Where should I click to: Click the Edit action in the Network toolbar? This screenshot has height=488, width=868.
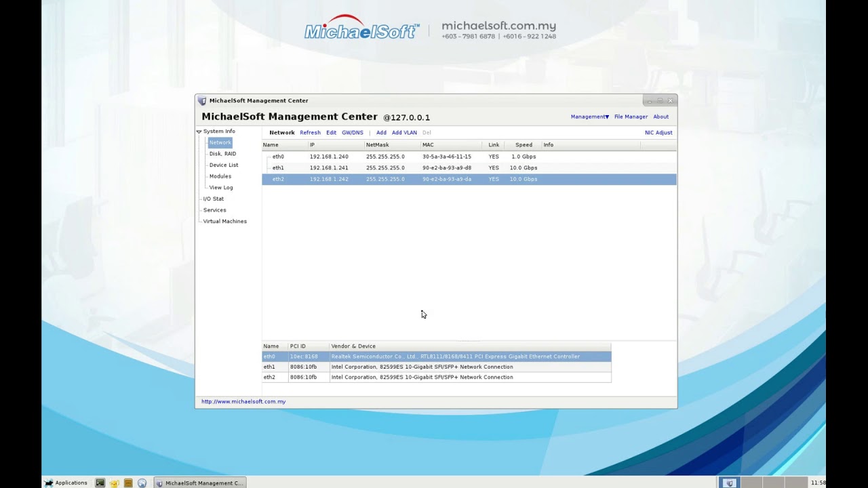tap(331, 133)
